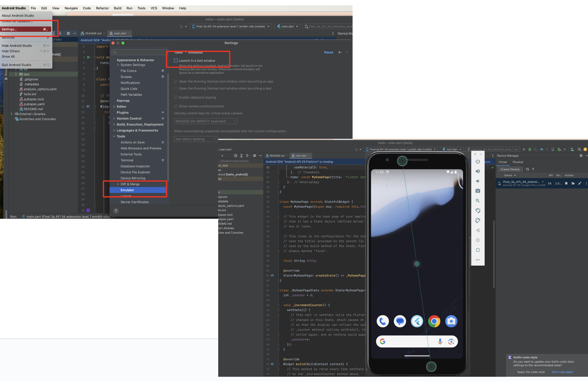This screenshot has height=381, width=588.
Task: Click the emulator power button icon
Action: point(478,161)
